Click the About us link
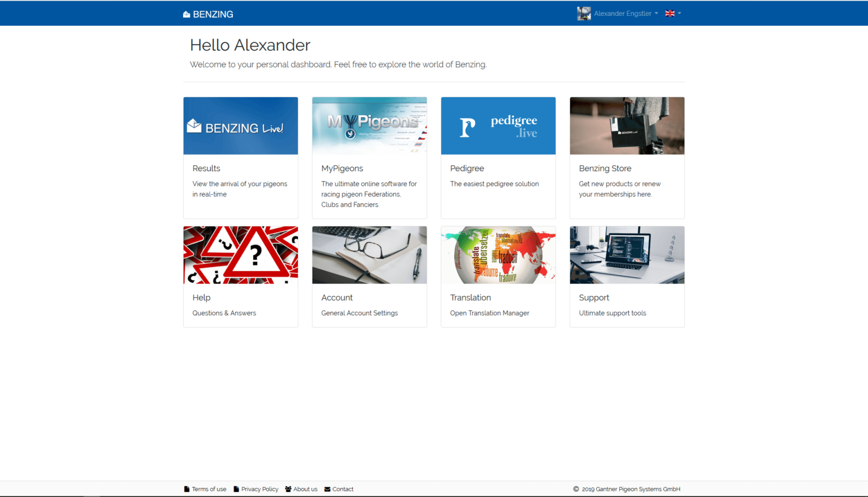 305,489
